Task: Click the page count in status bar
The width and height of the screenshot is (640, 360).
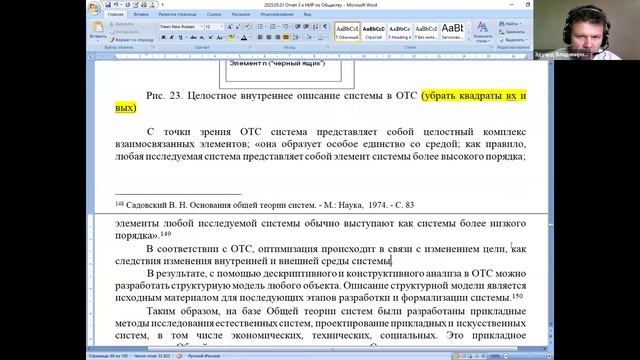Action: [x=108, y=356]
